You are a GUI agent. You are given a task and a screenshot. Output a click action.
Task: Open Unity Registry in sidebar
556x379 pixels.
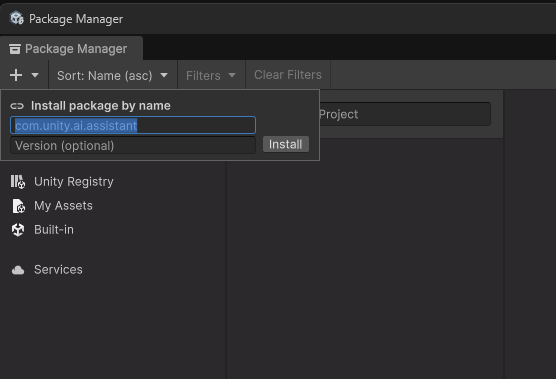coord(74,182)
